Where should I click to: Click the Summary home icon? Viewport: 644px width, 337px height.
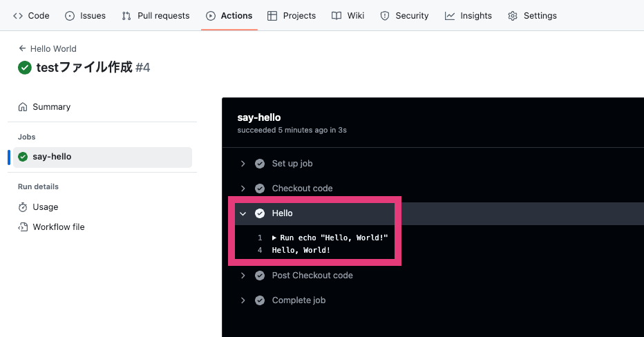click(23, 107)
